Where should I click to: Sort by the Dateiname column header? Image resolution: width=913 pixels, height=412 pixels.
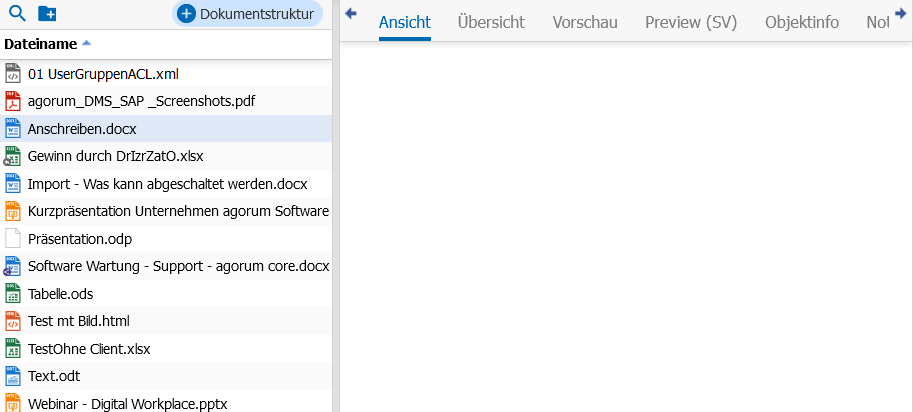point(41,44)
